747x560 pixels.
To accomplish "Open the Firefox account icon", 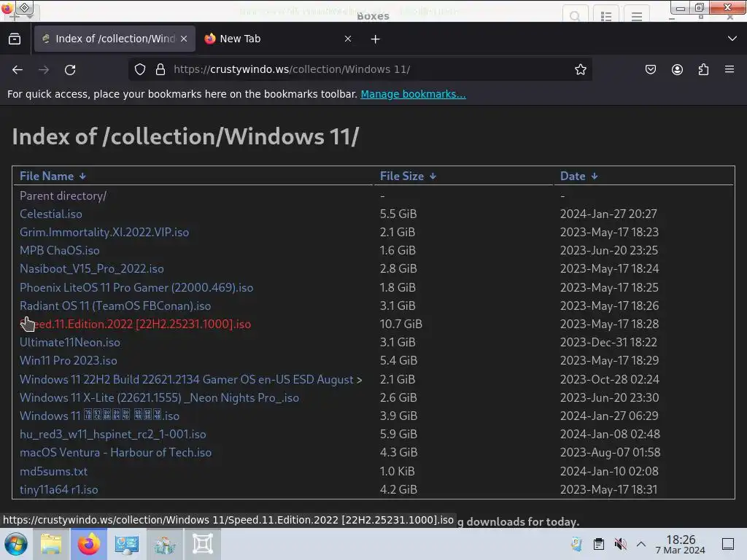I will pyautogui.click(x=677, y=69).
